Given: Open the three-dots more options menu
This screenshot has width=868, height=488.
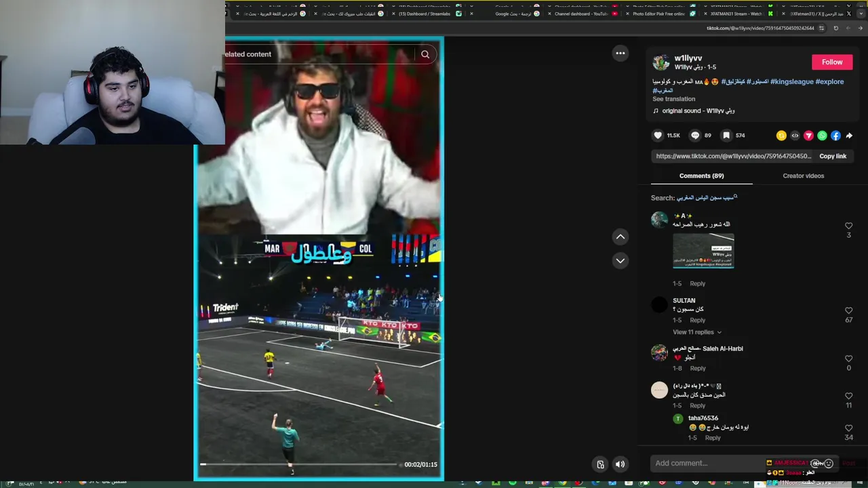Looking at the screenshot, I should pos(620,53).
